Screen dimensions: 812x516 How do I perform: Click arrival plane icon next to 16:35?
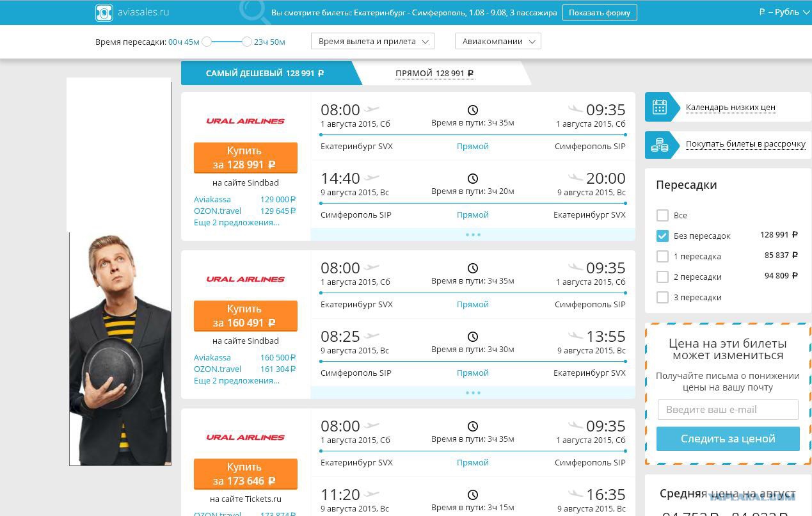coord(576,494)
